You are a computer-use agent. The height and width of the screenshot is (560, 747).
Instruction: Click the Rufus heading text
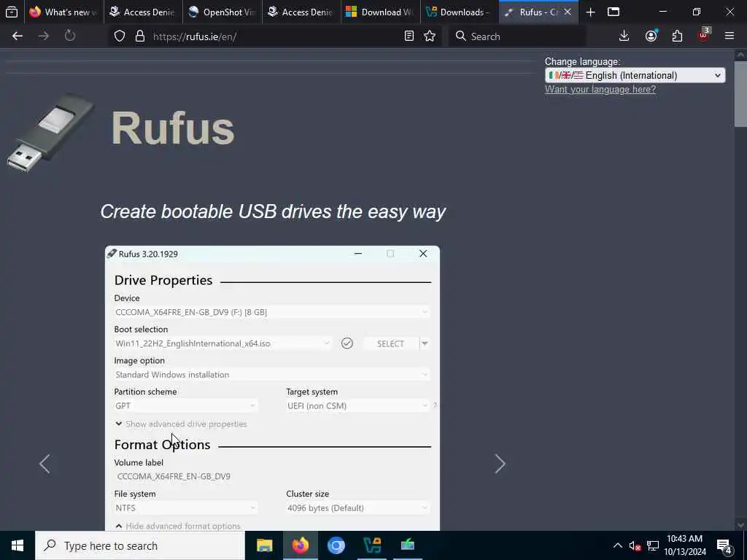point(173,128)
